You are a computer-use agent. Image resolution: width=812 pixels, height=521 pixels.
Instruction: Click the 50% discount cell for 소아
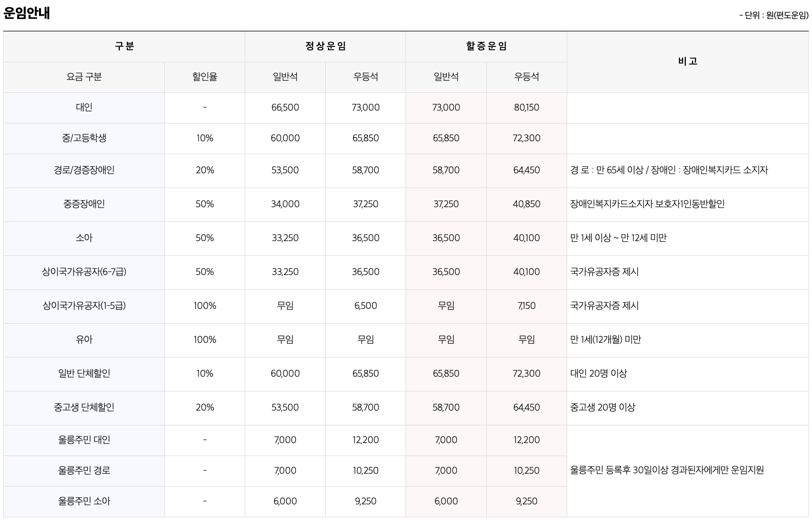pyautogui.click(x=204, y=238)
